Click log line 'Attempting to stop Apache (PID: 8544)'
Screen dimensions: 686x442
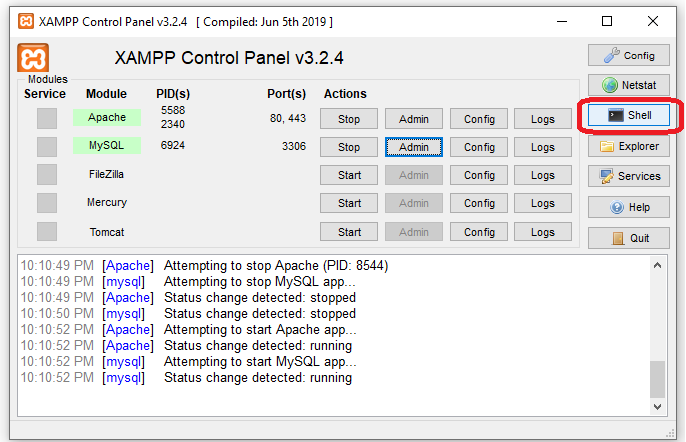click(276, 266)
